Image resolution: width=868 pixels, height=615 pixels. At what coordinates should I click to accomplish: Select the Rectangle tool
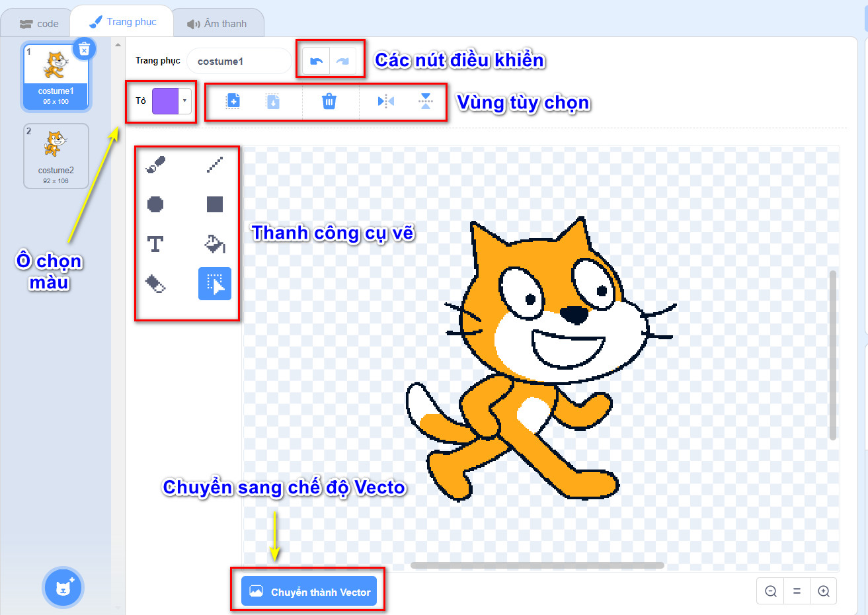(x=215, y=204)
